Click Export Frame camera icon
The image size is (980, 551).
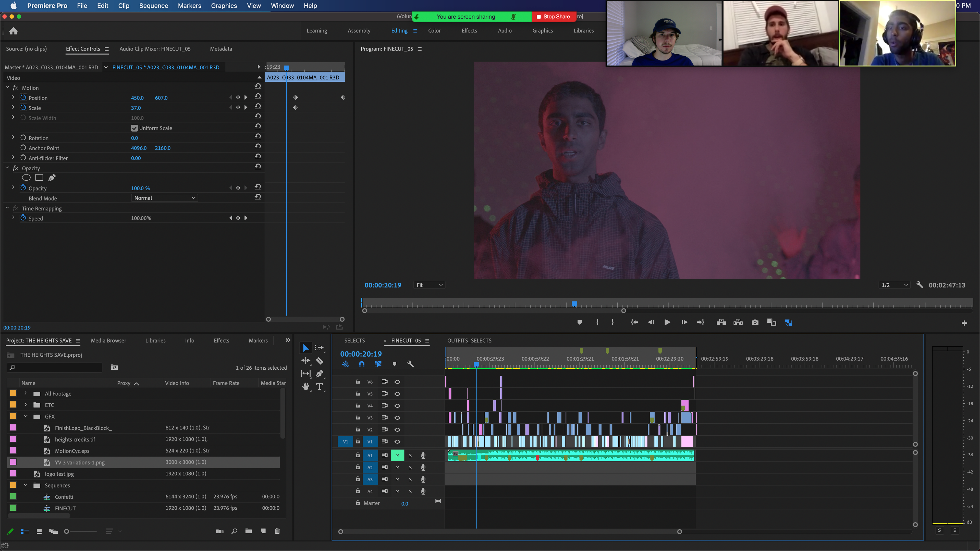[x=755, y=322]
